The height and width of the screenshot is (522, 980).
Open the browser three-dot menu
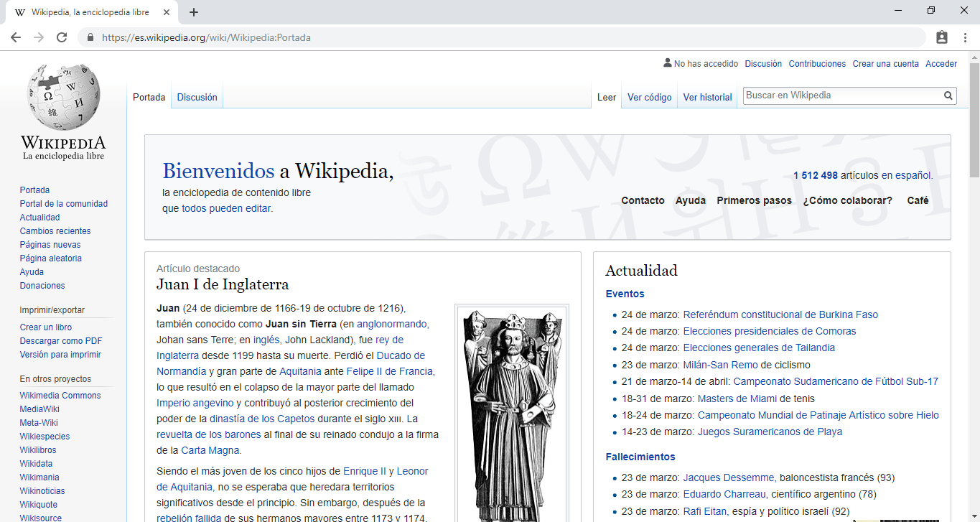(964, 37)
